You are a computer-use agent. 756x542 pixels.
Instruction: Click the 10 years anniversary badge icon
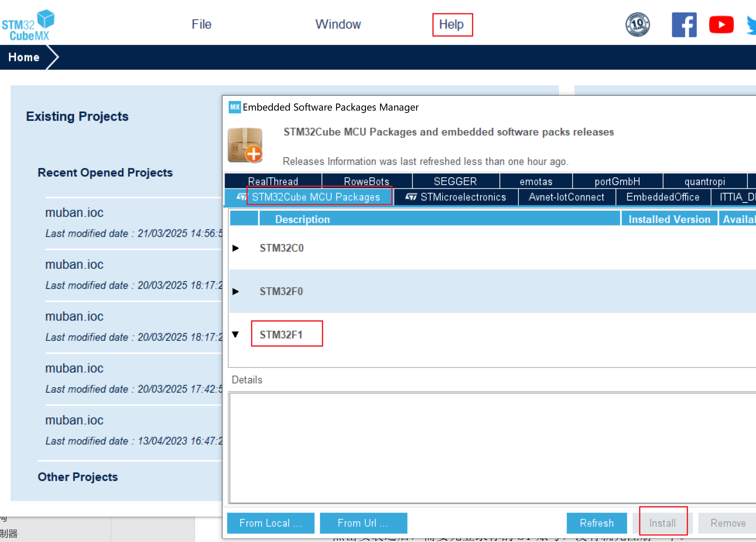(637, 25)
